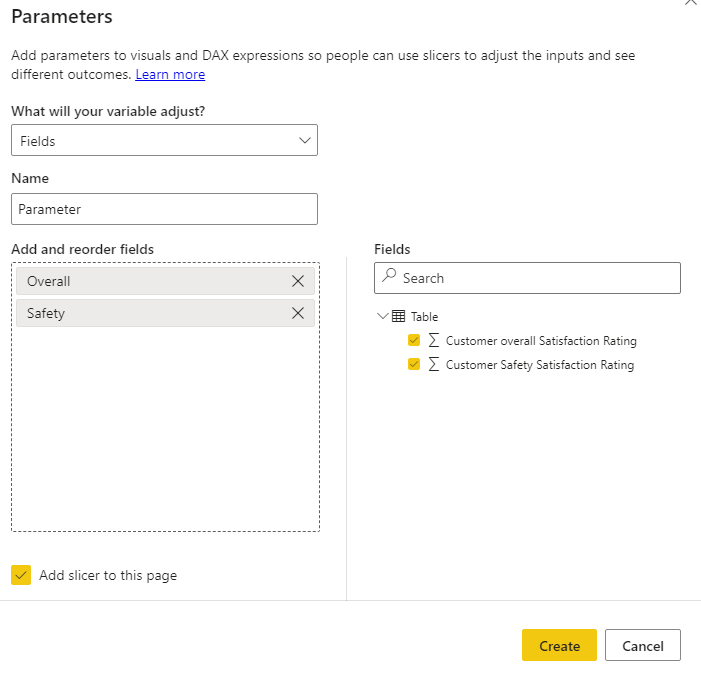
Task: Click the Table grid icon
Action: [398, 316]
